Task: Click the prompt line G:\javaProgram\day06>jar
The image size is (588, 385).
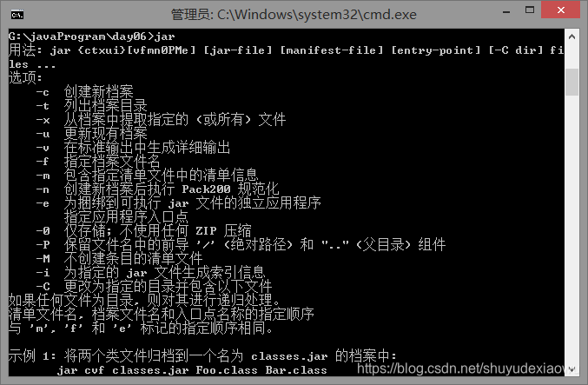Action: click(x=91, y=37)
